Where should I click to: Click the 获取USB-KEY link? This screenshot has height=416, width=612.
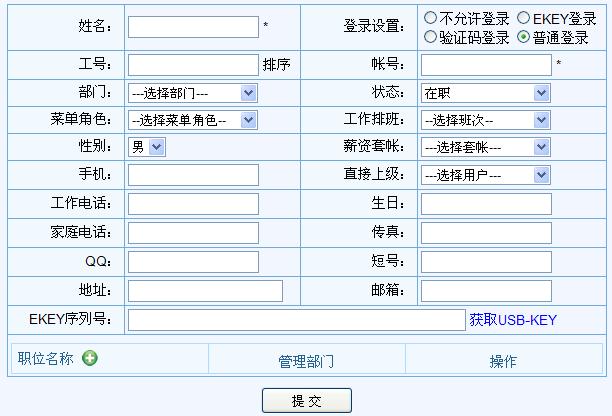point(513,320)
